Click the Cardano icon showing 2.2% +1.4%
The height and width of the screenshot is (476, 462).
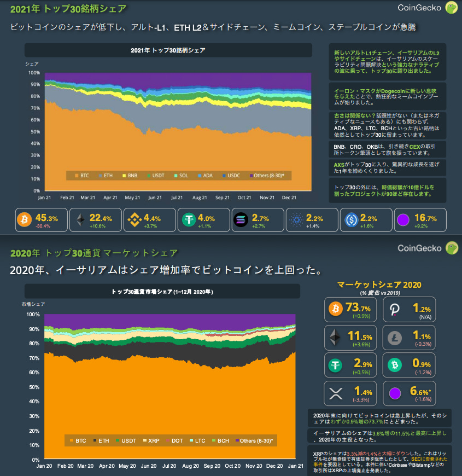296,220
